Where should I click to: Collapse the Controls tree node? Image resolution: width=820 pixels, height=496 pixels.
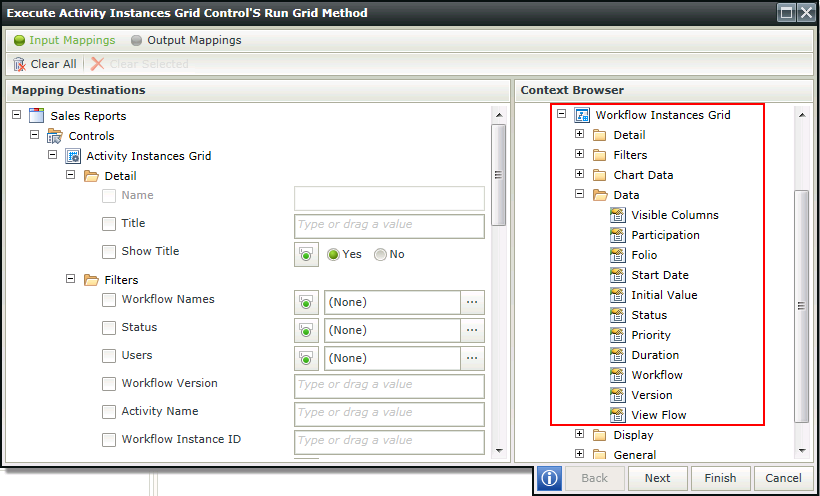point(35,134)
